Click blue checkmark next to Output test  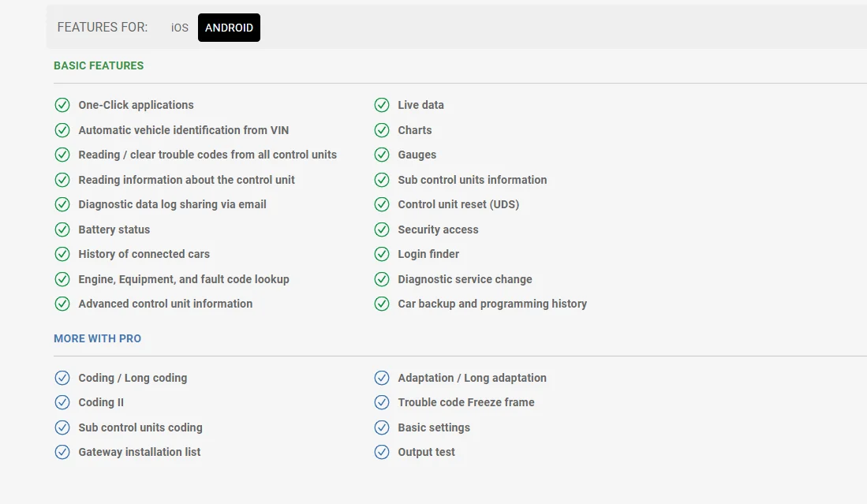pyautogui.click(x=382, y=452)
